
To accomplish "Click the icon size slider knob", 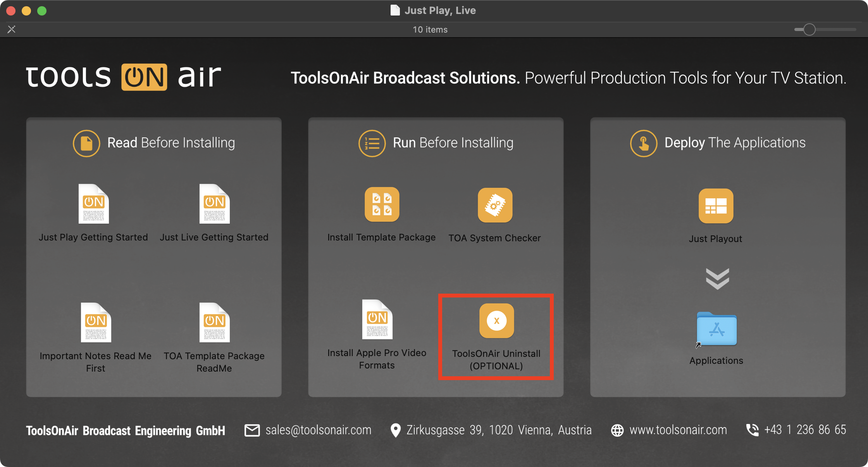I will point(809,29).
